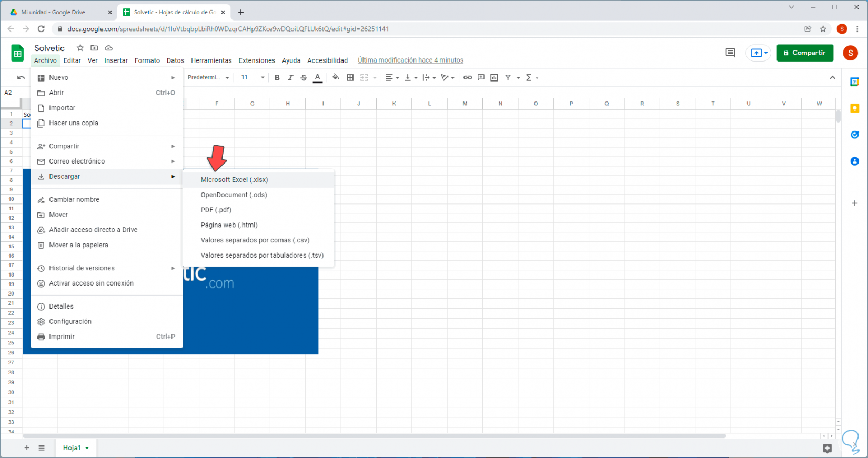Viewport: 868px width, 458px height.
Task: Open the functions sigma icon
Action: tap(529, 78)
